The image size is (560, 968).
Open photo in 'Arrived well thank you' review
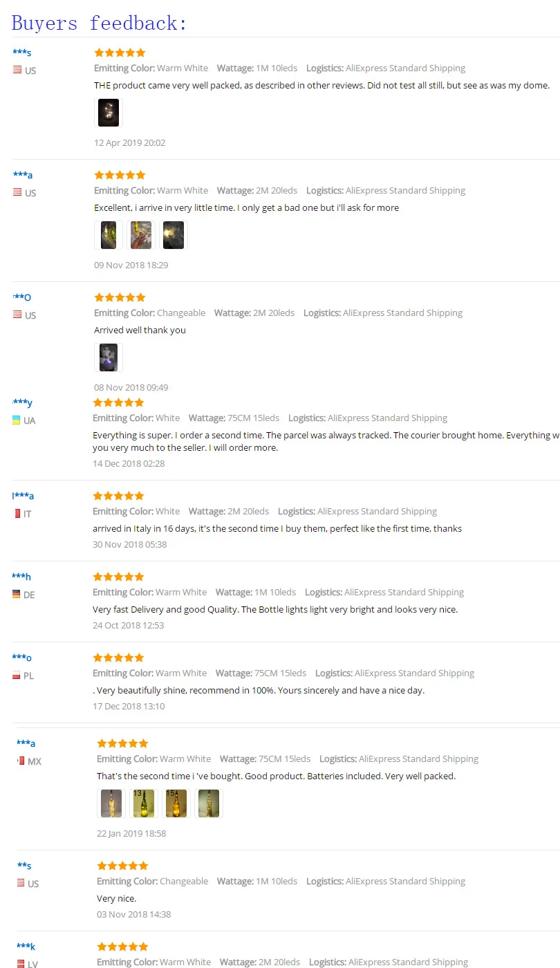(109, 357)
